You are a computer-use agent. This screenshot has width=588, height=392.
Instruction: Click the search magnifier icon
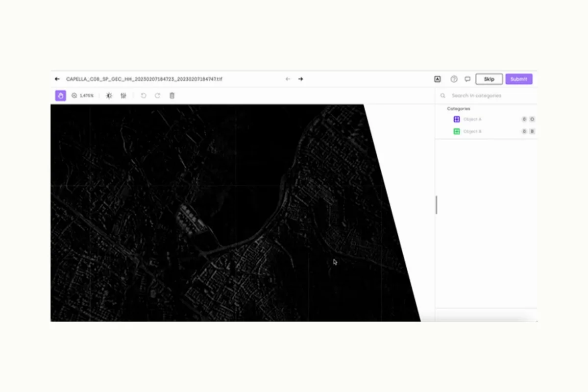tap(443, 96)
